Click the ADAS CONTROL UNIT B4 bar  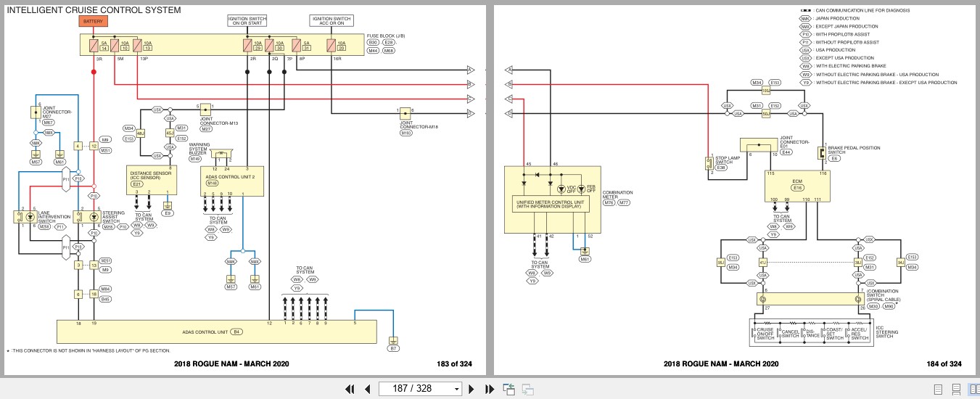(x=216, y=332)
